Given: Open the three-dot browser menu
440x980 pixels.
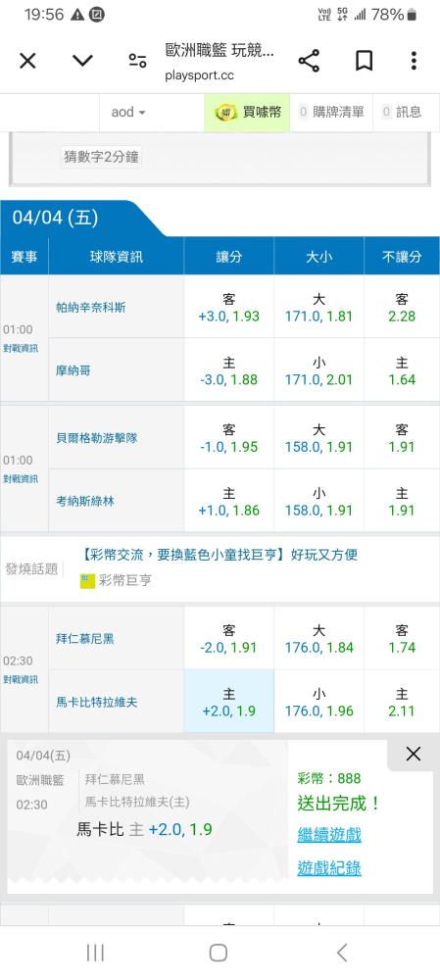Looking at the screenshot, I should click(x=414, y=61).
